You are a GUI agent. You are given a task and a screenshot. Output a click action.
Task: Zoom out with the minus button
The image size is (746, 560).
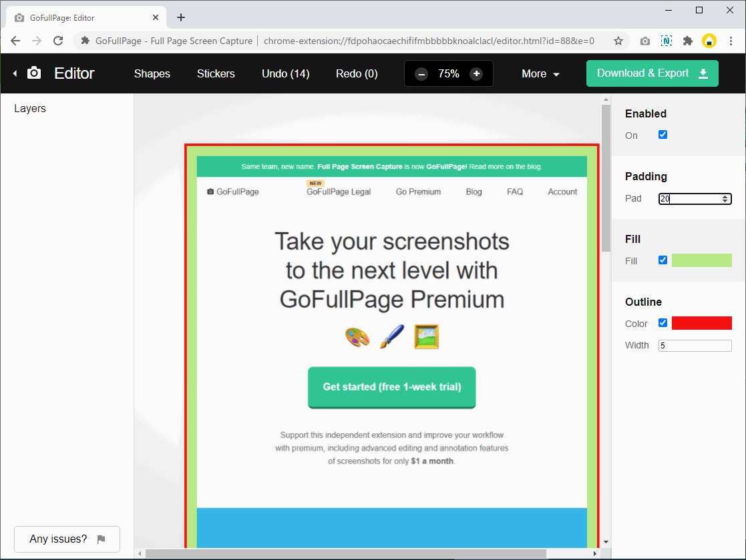point(421,73)
